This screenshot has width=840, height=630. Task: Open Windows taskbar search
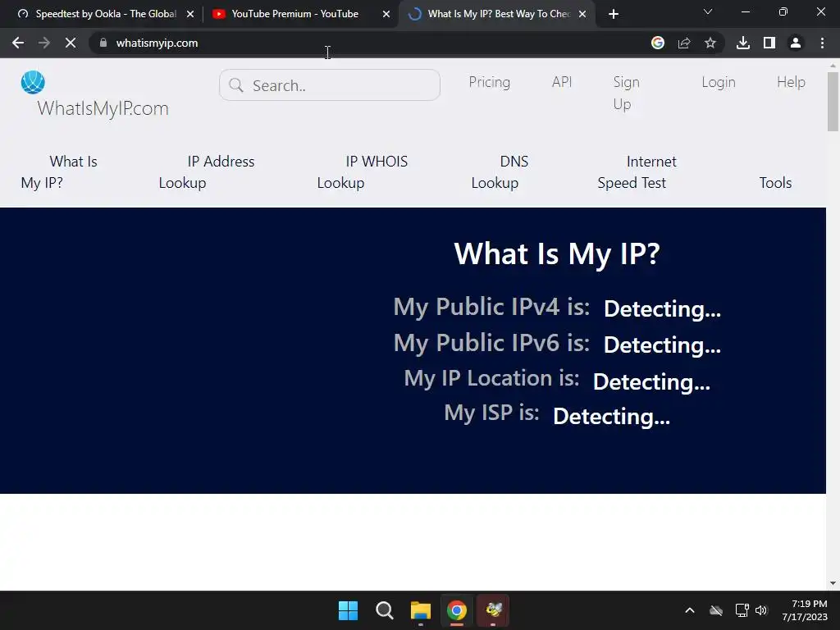pyautogui.click(x=385, y=610)
